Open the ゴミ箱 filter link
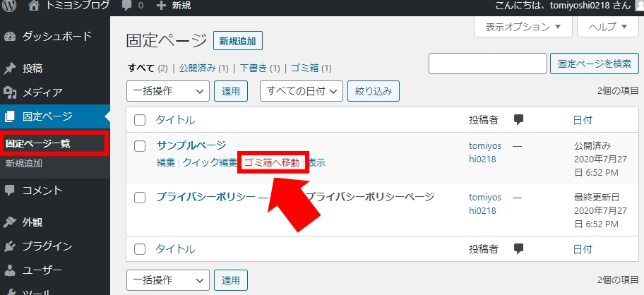Screen dimensions: 644x295 305,68
